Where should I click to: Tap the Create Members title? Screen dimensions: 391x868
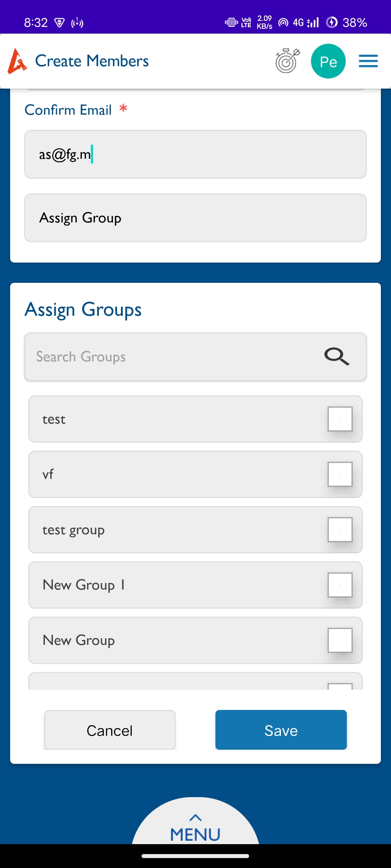pyautogui.click(x=92, y=61)
